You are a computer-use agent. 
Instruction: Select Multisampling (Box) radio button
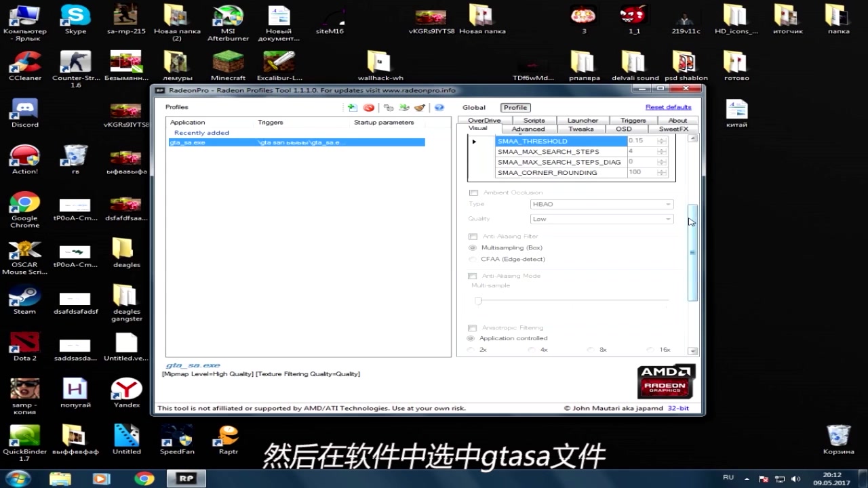point(473,248)
